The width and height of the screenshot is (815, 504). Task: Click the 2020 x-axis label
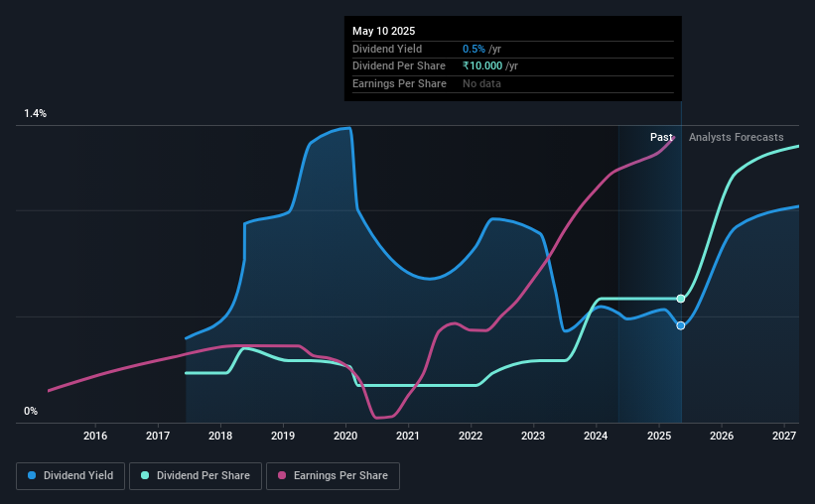click(x=345, y=436)
